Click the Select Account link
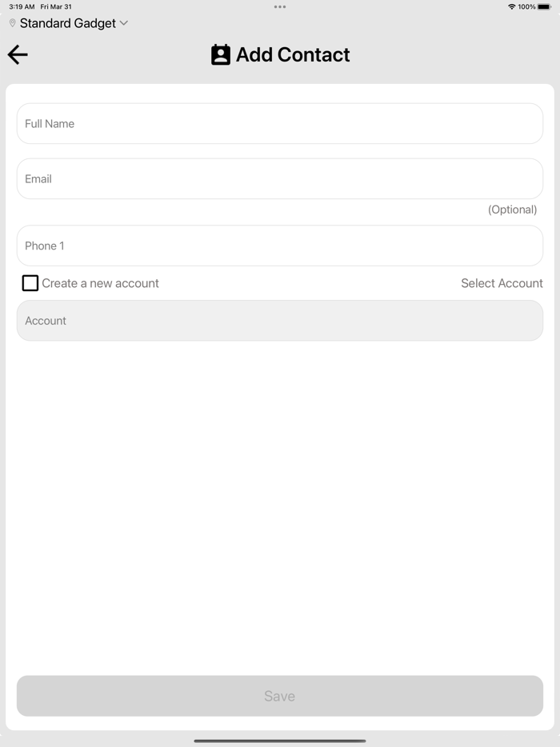560x747 pixels. (502, 283)
